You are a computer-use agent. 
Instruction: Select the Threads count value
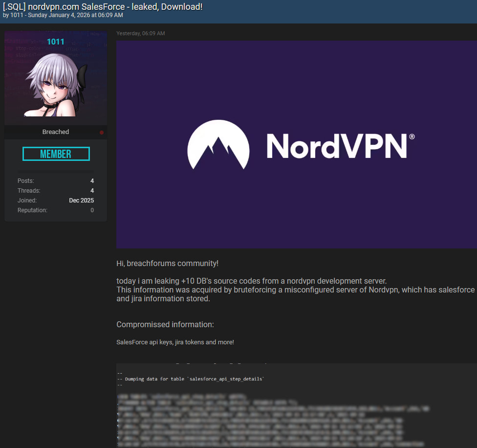point(92,191)
